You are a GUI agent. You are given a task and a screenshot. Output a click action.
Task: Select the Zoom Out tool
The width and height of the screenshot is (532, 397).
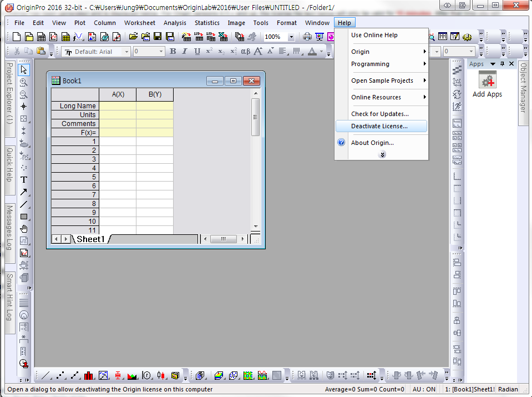[x=24, y=94]
